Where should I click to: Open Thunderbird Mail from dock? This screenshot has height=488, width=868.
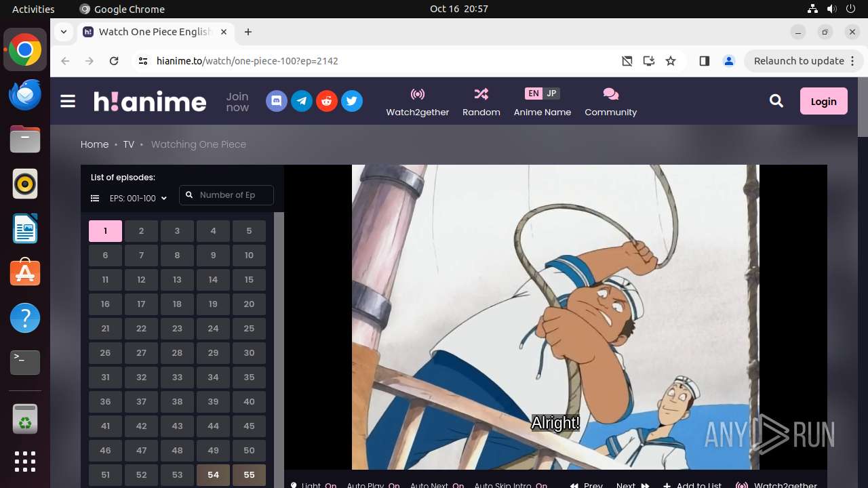click(x=25, y=94)
